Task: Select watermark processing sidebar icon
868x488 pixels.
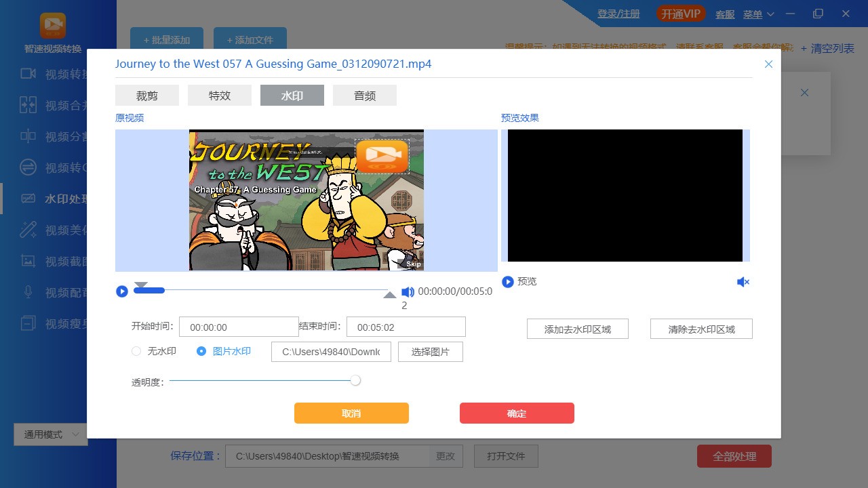Action: (x=28, y=199)
